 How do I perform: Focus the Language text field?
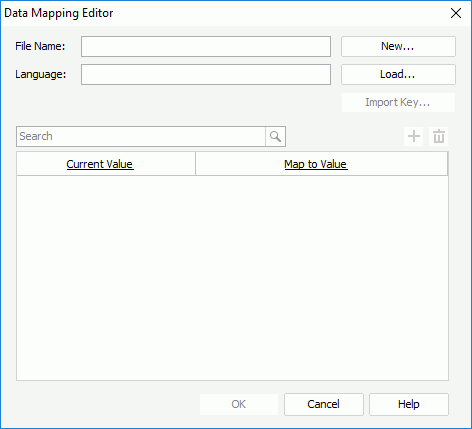206,75
